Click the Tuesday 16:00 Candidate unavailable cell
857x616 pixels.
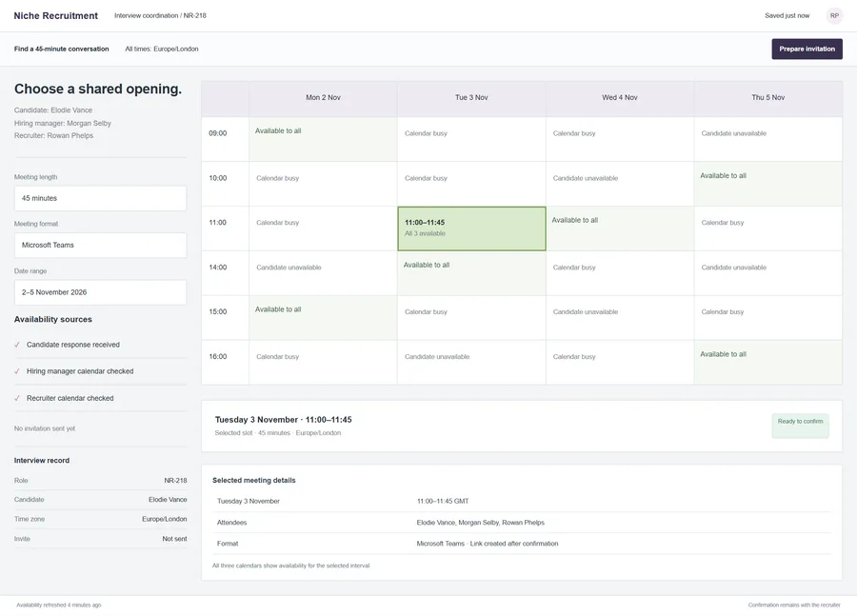pos(471,363)
